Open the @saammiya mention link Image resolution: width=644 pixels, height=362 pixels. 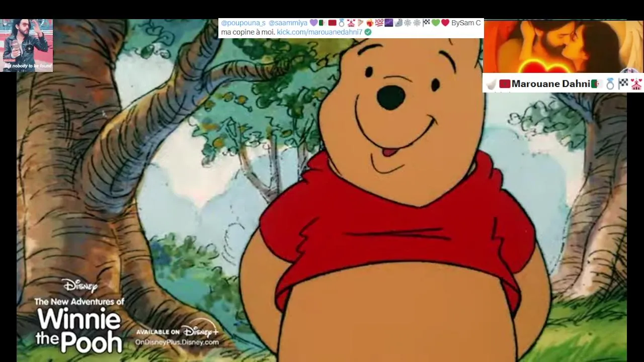288,23
